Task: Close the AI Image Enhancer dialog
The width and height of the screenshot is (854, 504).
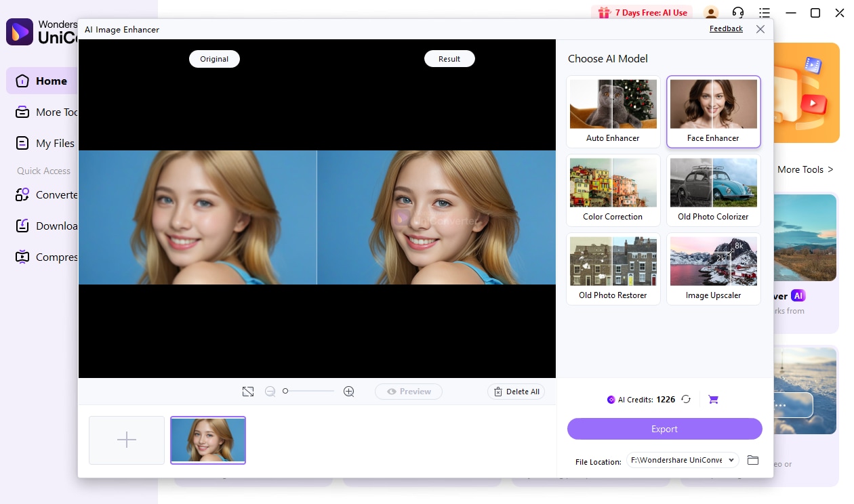Action: coord(760,29)
